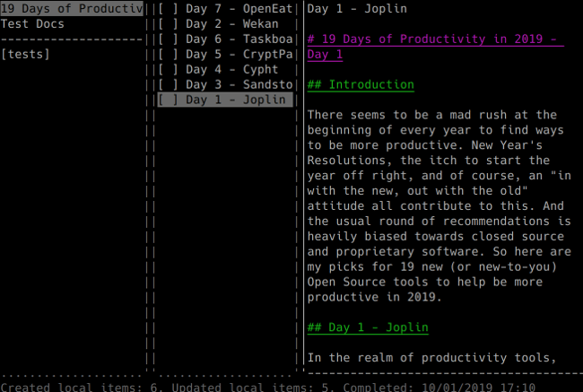583x392 pixels.
Task: Open the 'Day 6 - Taskboa' note title
Action: click(239, 39)
